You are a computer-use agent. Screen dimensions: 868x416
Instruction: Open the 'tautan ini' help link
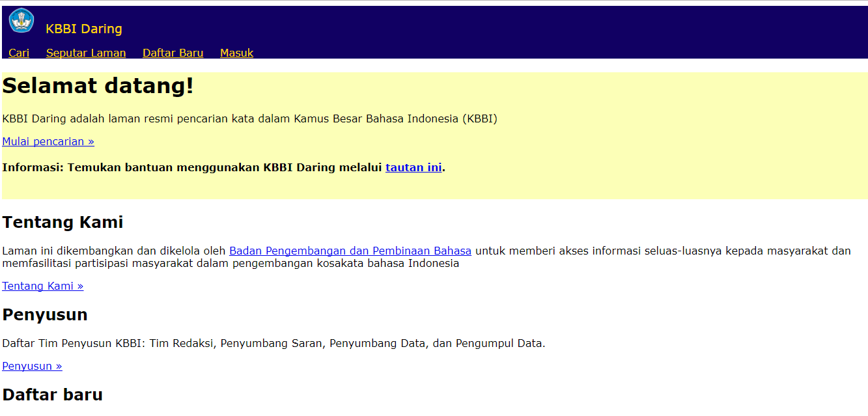pyautogui.click(x=413, y=167)
